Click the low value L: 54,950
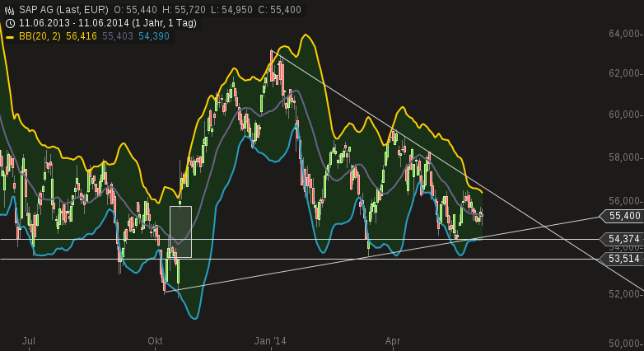Image resolution: width=644 pixels, height=351 pixels. pyautogui.click(x=231, y=10)
